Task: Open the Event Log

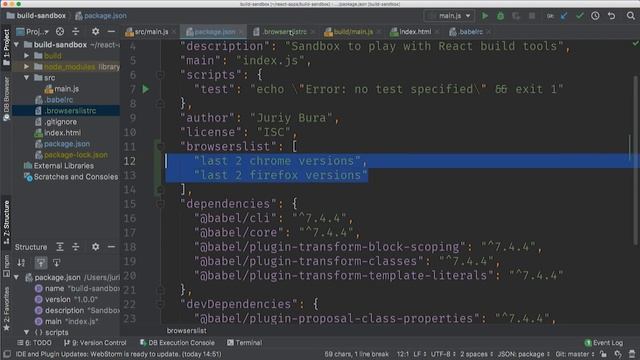Action: [x=604, y=342]
